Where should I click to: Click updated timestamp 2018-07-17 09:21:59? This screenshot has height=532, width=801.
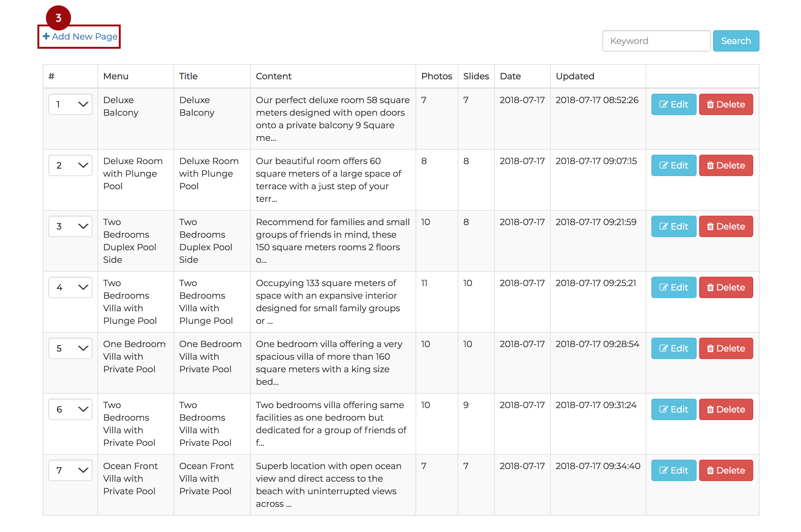click(x=596, y=222)
